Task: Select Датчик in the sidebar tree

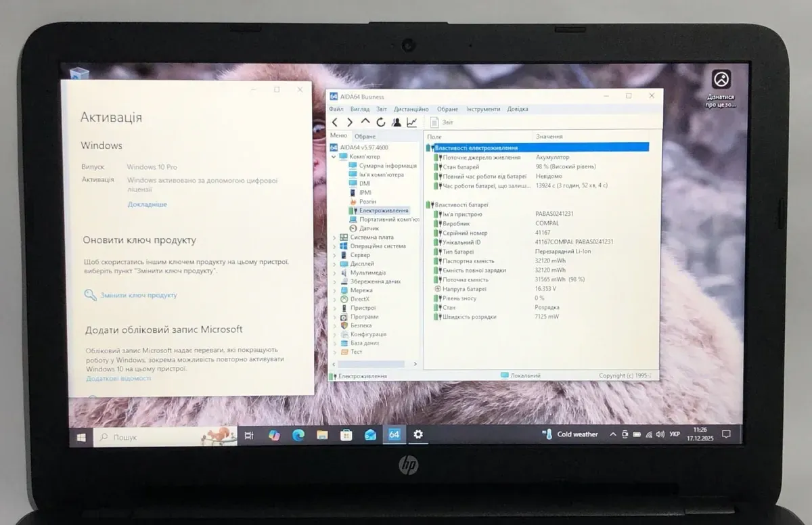Action: (369, 229)
